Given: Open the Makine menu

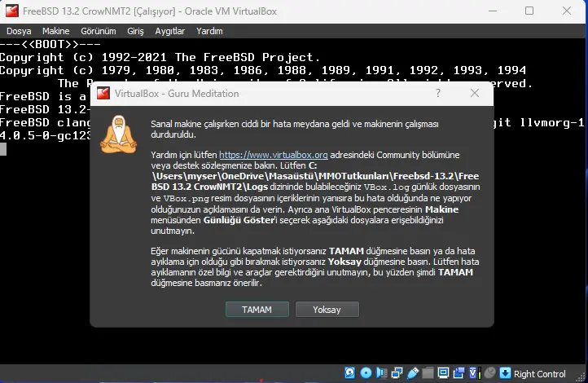Looking at the screenshot, I should point(56,31).
